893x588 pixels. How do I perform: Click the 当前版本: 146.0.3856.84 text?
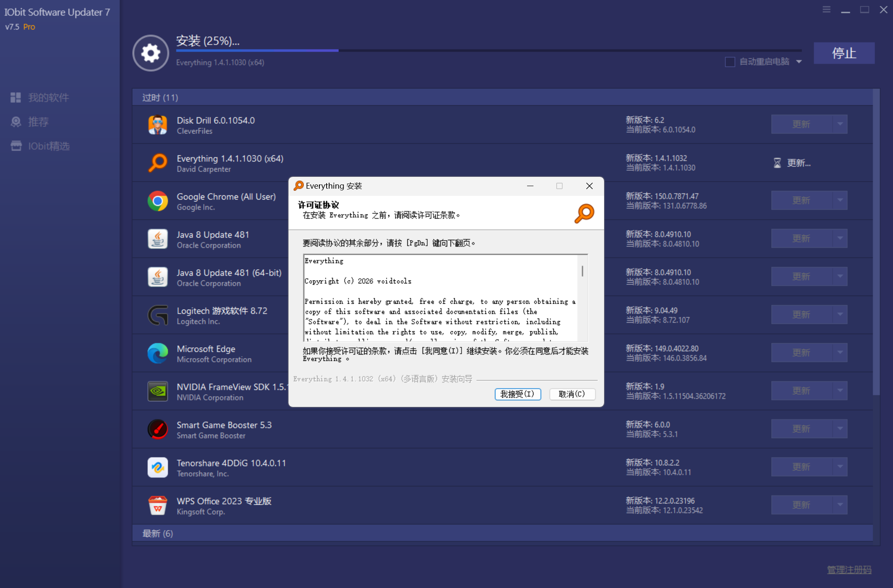[666, 358]
